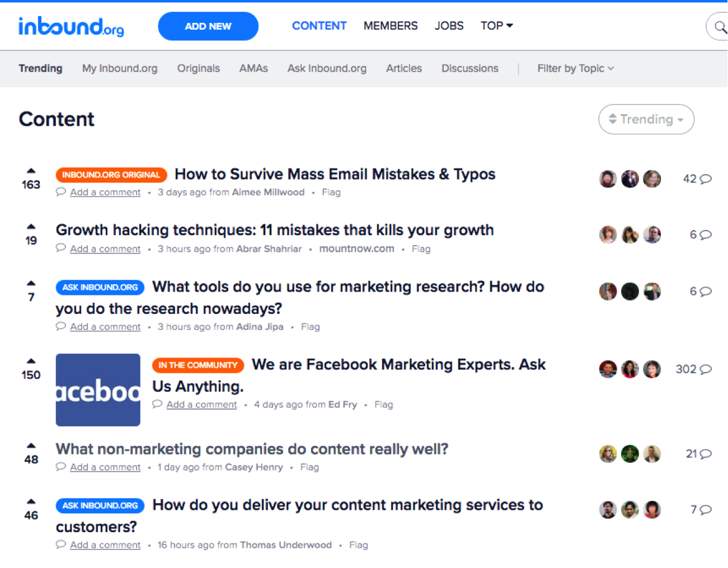The width and height of the screenshot is (728, 568).
Task: Switch to My Inbound.org tab
Action: [x=120, y=68]
